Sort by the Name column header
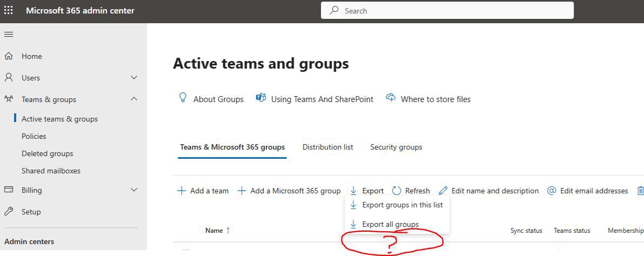Image resolution: width=644 pixels, height=256 pixels. (214, 231)
